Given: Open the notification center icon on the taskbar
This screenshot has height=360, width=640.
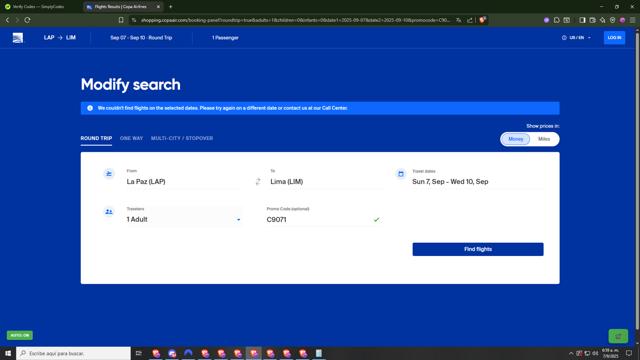Looking at the screenshot, I should point(629,353).
